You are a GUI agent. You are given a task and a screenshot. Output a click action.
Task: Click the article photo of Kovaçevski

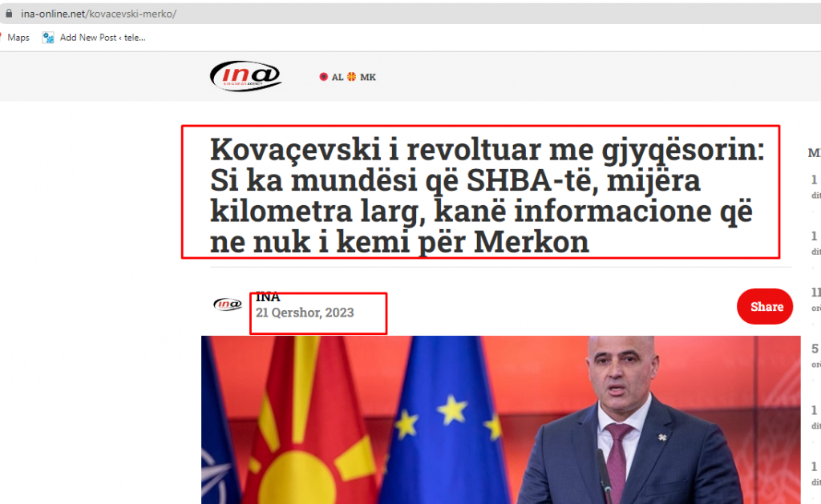[500, 420]
